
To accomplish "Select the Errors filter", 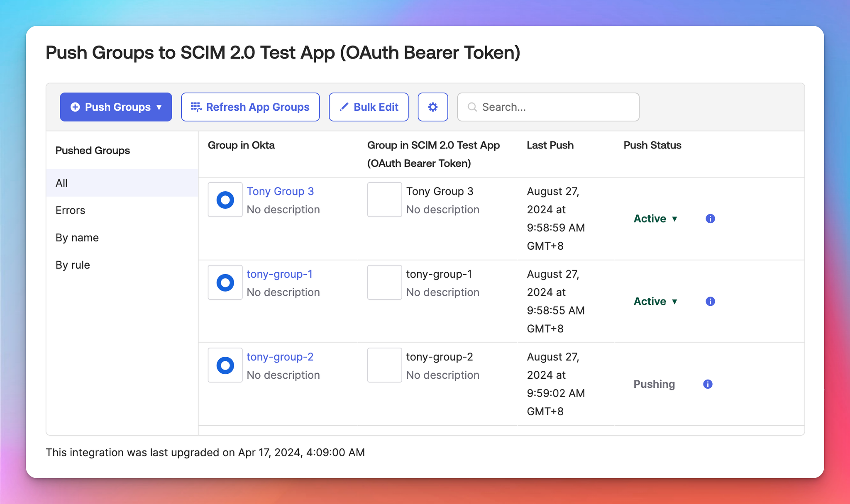I will pos(122,210).
